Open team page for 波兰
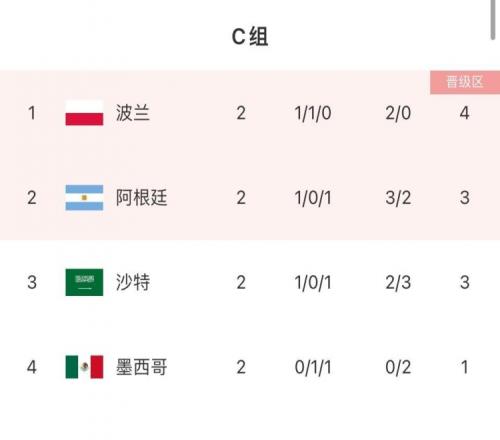This screenshot has width=500, height=440. (x=133, y=113)
